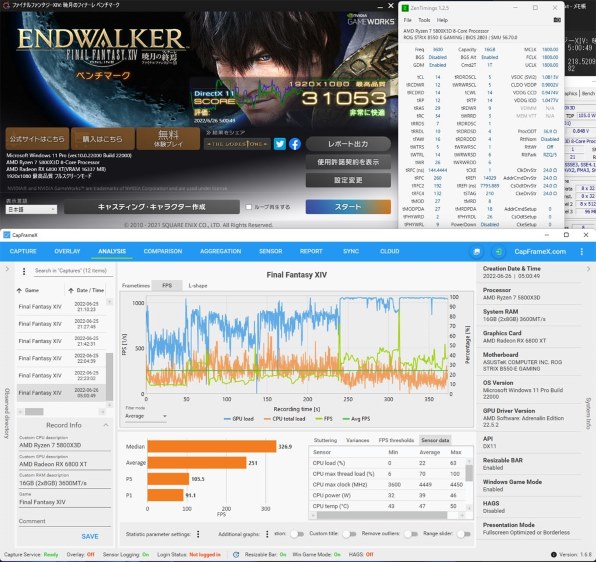Switch to the COMPARISON tab
The image size is (596, 562).
163,251
